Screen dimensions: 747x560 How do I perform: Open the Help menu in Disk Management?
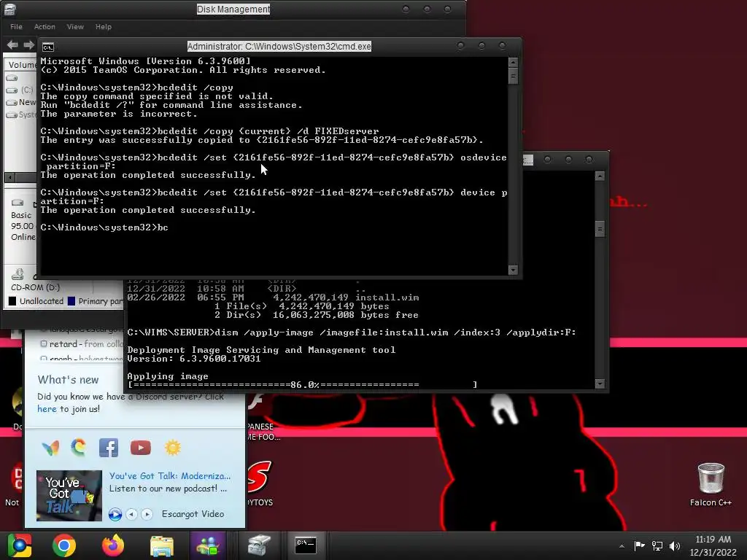point(103,27)
